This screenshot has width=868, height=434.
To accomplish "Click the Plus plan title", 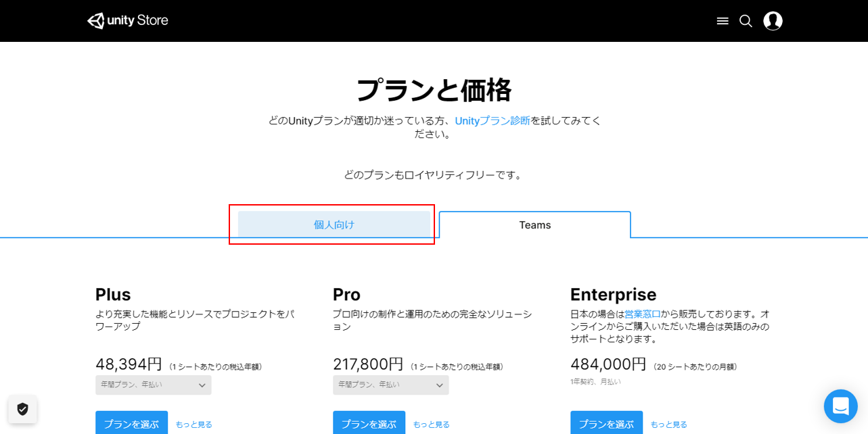I will (x=113, y=295).
